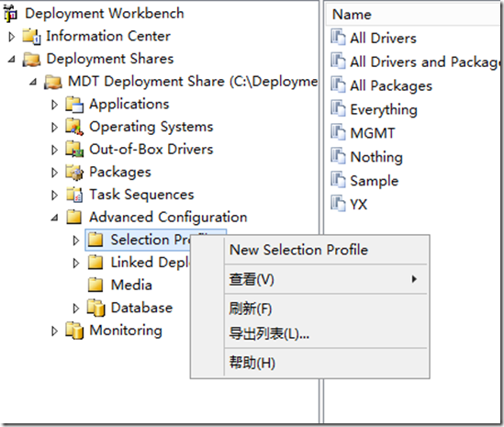Screen dimensions: 504x427
Task: Click the All Drivers and Packages icon
Action: pyautogui.click(x=338, y=61)
